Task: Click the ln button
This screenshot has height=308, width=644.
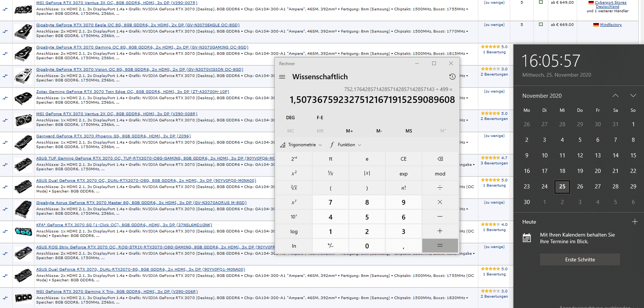Action: 294,245
